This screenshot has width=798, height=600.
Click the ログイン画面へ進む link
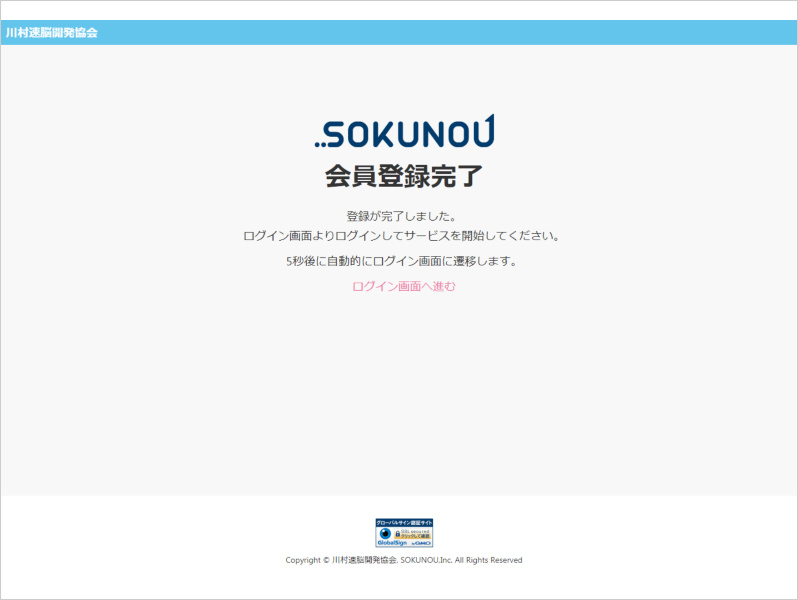coord(404,287)
